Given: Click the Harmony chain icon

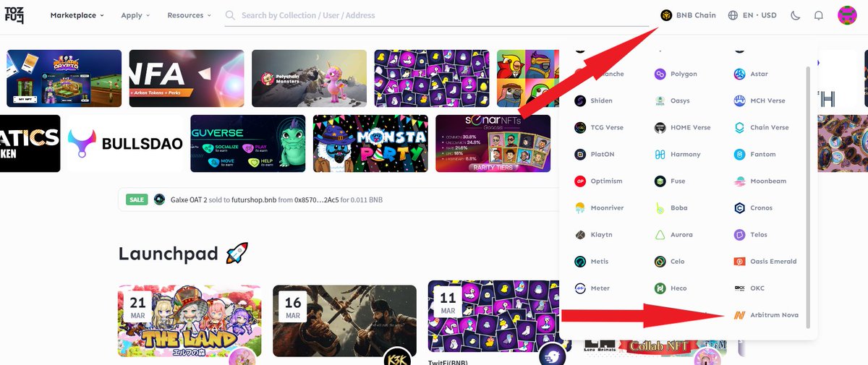Looking at the screenshot, I should click(x=660, y=154).
